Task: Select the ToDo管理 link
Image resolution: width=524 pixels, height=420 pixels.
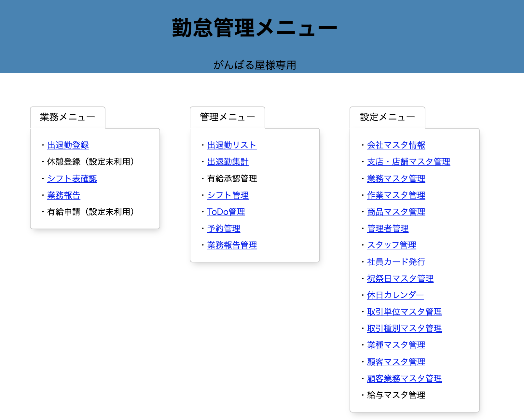Action: pyautogui.click(x=226, y=212)
